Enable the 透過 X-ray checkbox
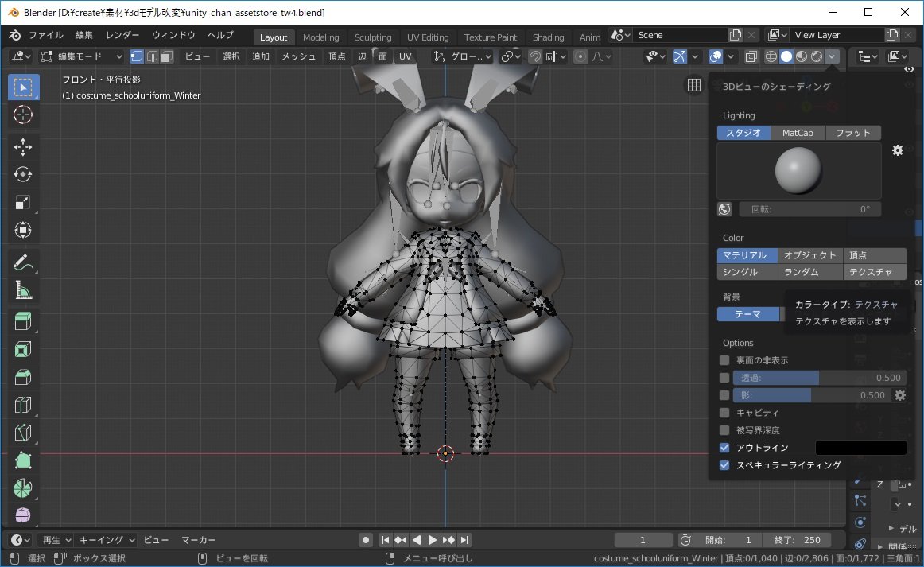This screenshot has height=567, width=924. coord(724,378)
